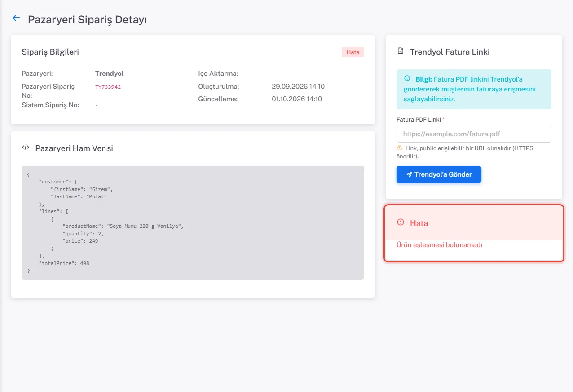Click the "firstName": "Gizem" line in raw data
Viewport: 573px width, 392px height.
[x=81, y=189]
